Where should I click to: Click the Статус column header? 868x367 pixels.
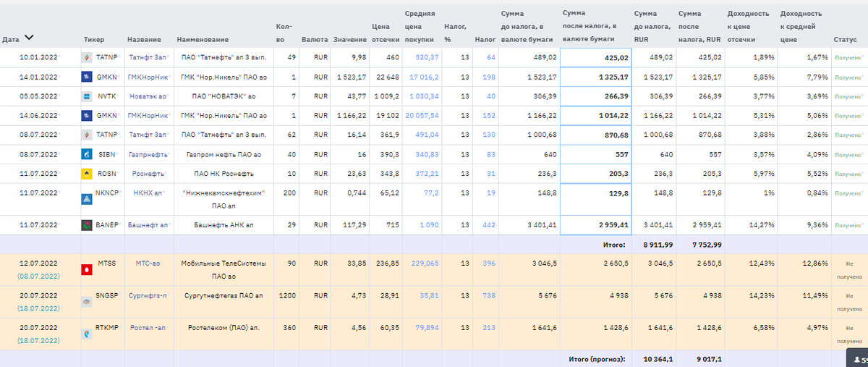(845, 39)
